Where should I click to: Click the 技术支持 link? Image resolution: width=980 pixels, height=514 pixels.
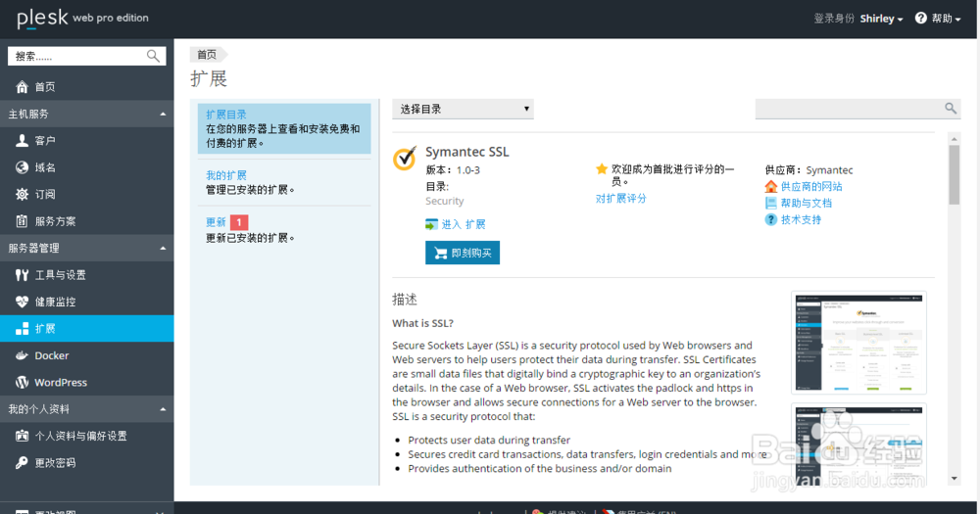[x=802, y=219]
